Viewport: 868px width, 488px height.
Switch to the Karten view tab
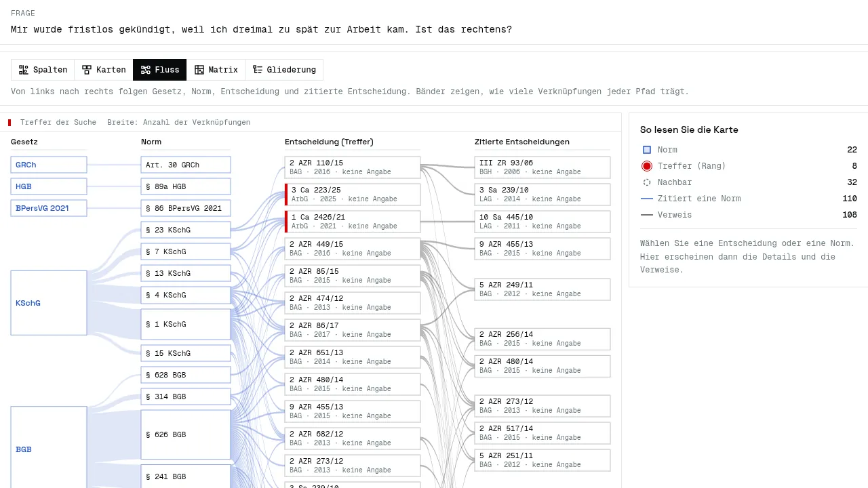pos(104,70)
